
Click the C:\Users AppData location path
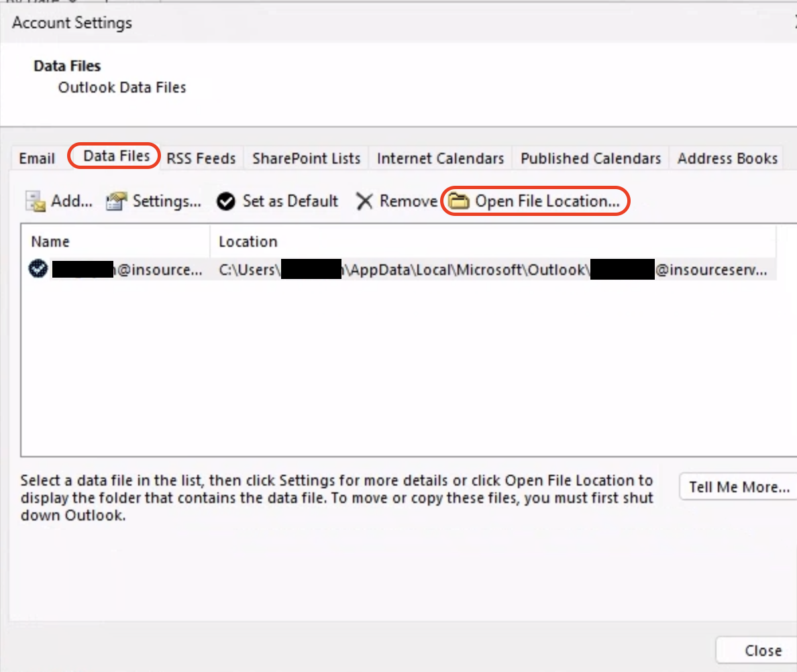pyautogui.click(x=493, y=269)
